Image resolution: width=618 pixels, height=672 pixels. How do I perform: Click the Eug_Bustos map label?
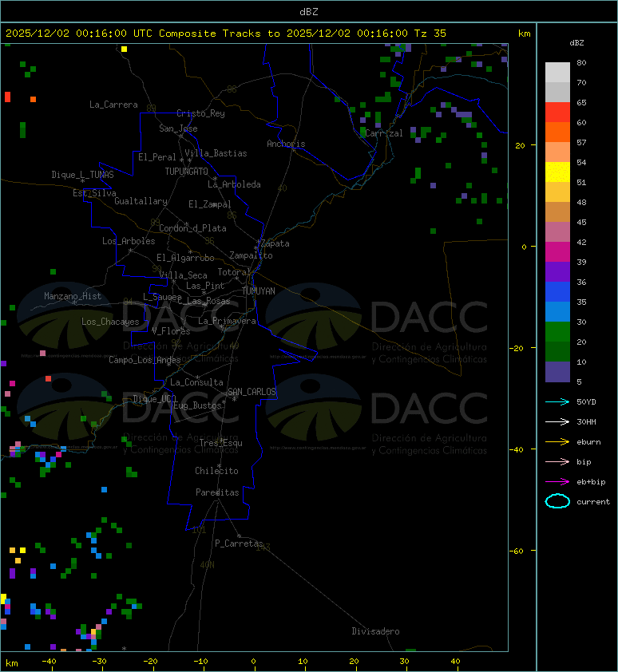click(x=197, y=405)
